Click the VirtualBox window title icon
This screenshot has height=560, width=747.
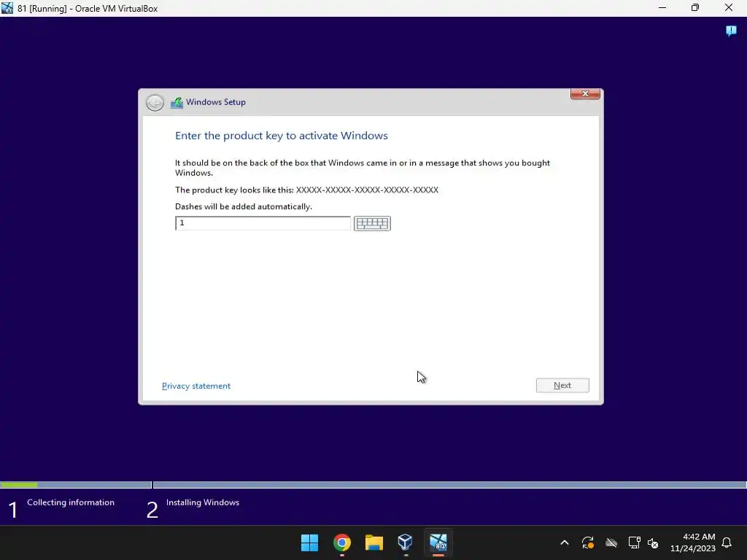pos(7,8)
